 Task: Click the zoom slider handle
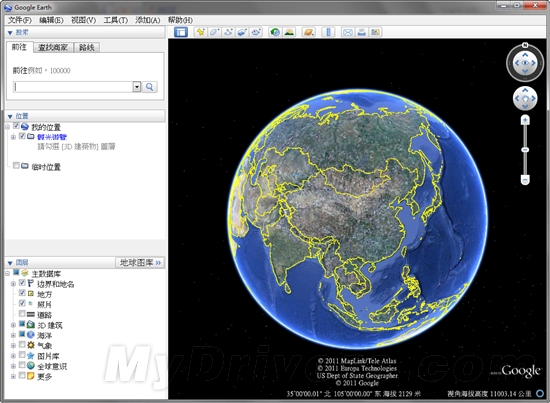[525, 150]
